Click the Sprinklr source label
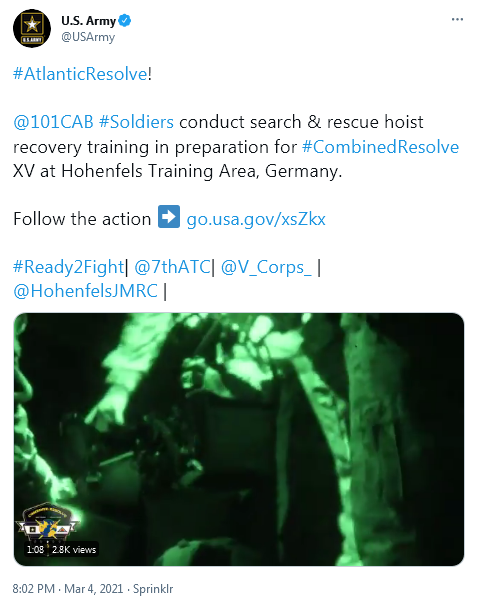This screenshot has height=598, width=478. point(153,589)
